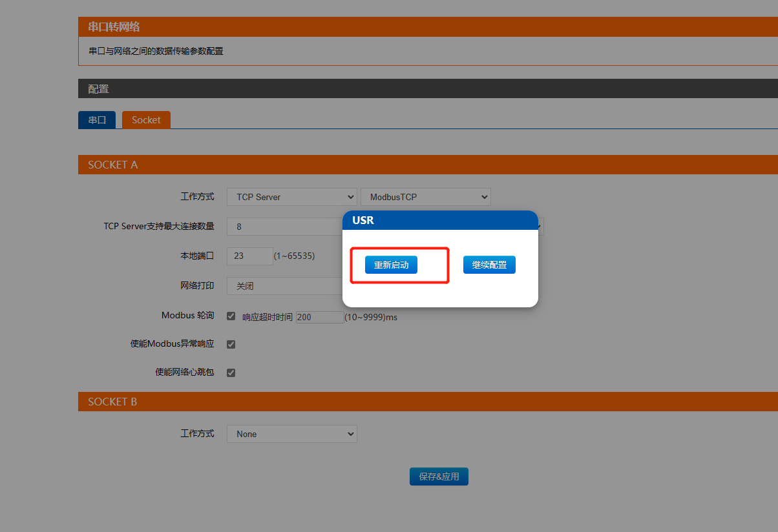
Task: Click the 串口转网络 page title
Action: pos(114,27)
